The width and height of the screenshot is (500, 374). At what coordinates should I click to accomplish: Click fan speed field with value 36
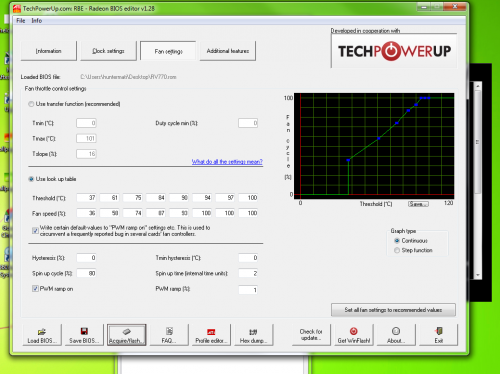[x=87, y=213]
